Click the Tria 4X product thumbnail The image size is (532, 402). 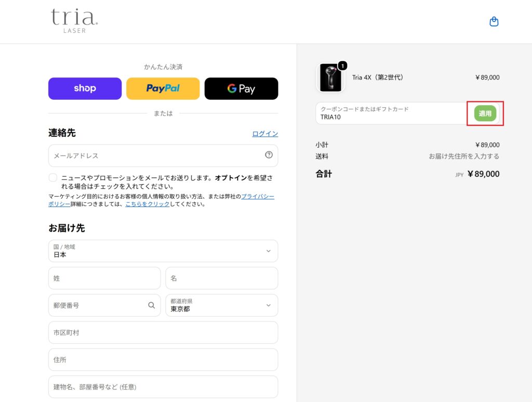[330, 77]
